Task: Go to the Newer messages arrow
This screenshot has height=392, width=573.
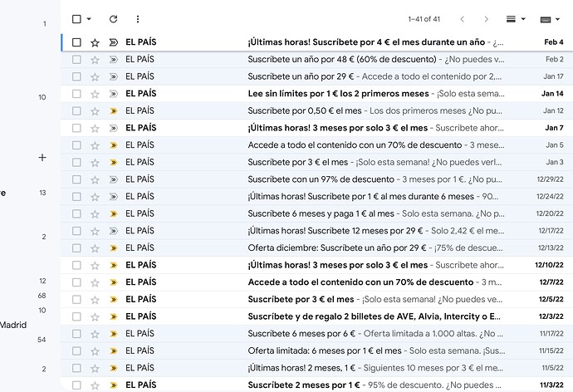Action: pyautogui.click(x=462, y=19)
